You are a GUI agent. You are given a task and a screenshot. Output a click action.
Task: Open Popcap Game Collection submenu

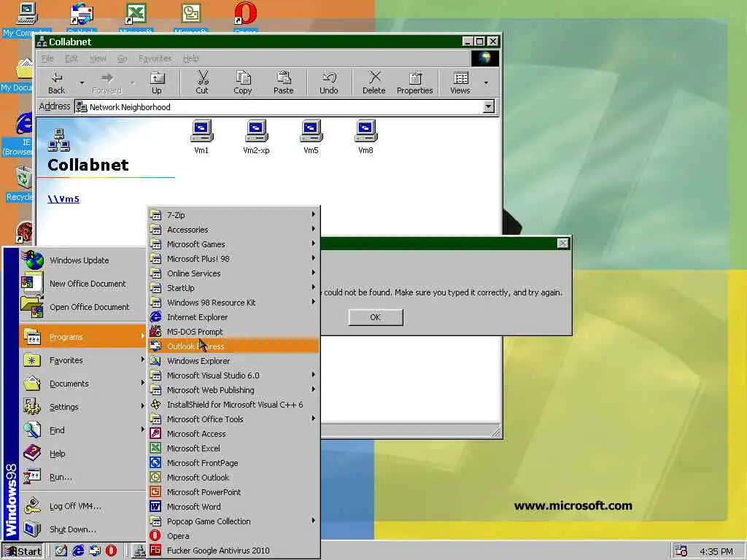[233, 521]
